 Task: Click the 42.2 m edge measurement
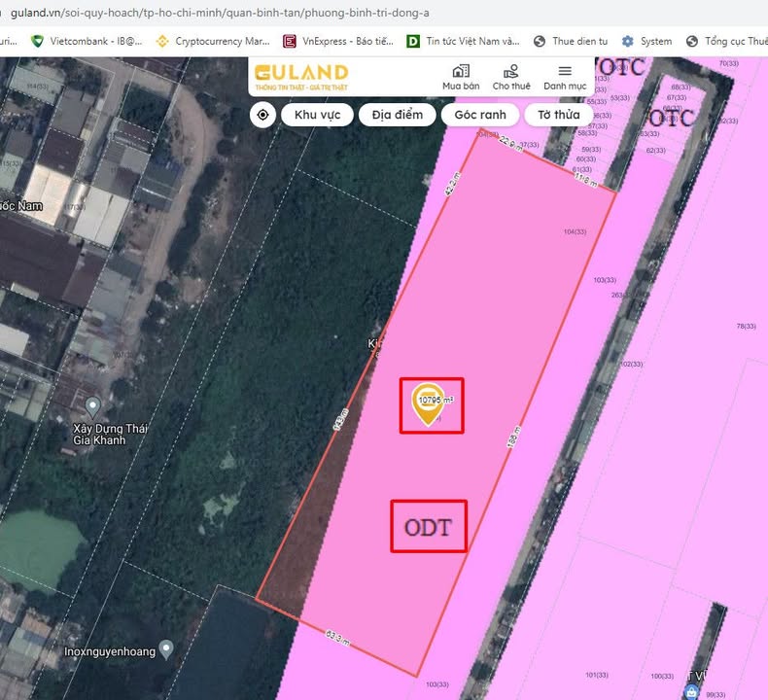[x=453, y=184]
